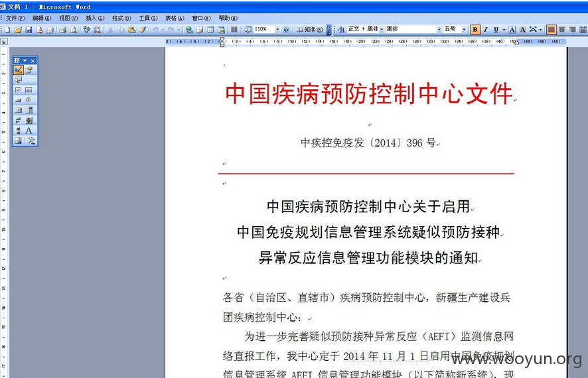This screenshot has width=588, height=378.
Task: Open the font name dropdown 黑体
Action: pyautogui.click(x=439, y=30)
